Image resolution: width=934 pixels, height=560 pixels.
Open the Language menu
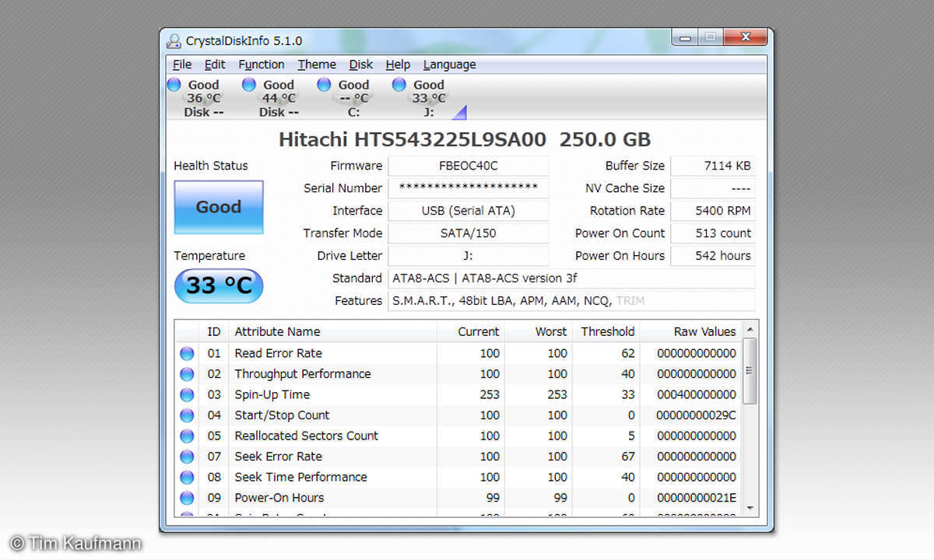449,65
